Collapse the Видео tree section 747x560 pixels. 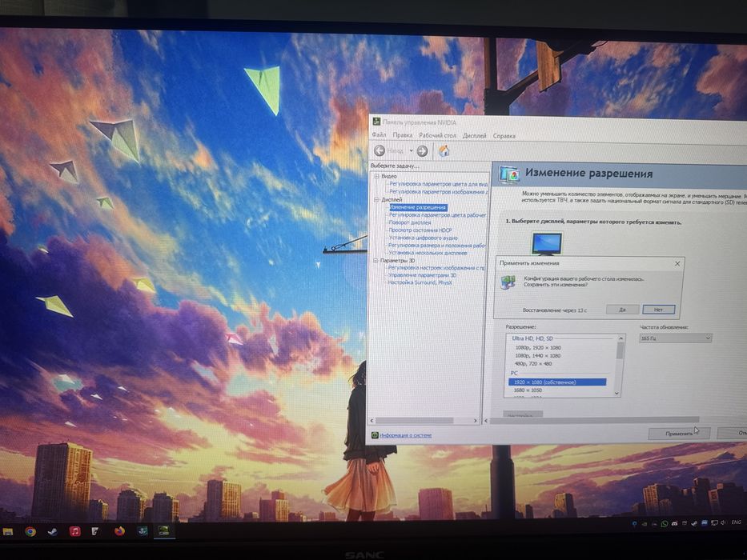pos(376,176)
